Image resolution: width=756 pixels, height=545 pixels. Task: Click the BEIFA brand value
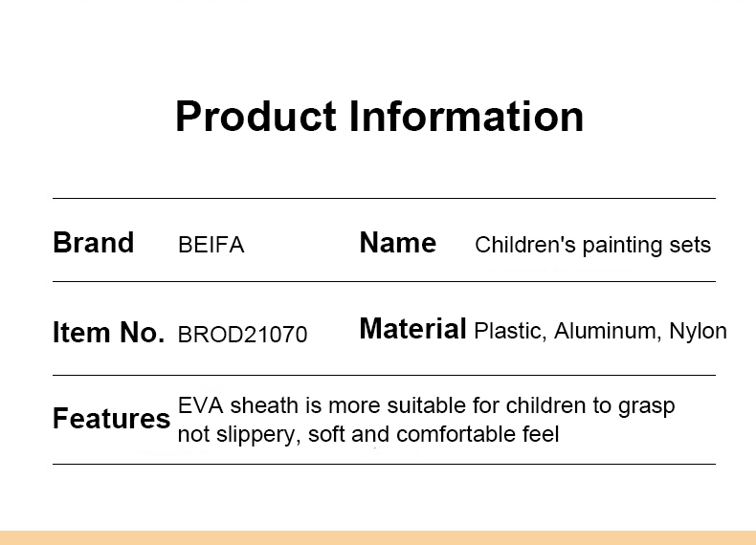[x=211, y=245]
